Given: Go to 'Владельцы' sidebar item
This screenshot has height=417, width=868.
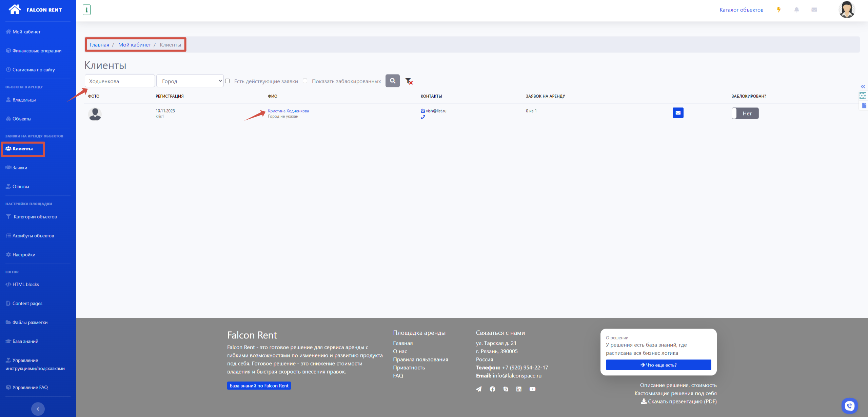Looking at the screenshot, I should click(x=24, y=100).
